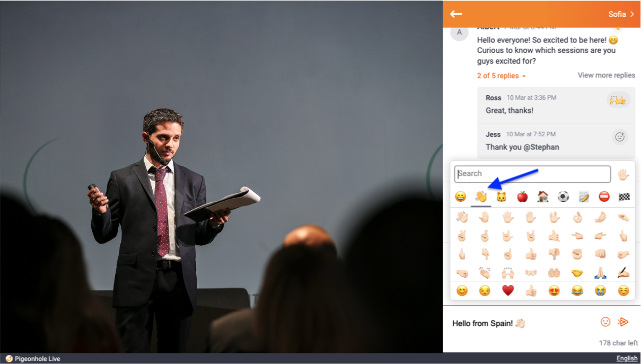Viewport: 641px width, 364px height.
Task: Open the apple Food category tab
Action: tap(522, 197)
